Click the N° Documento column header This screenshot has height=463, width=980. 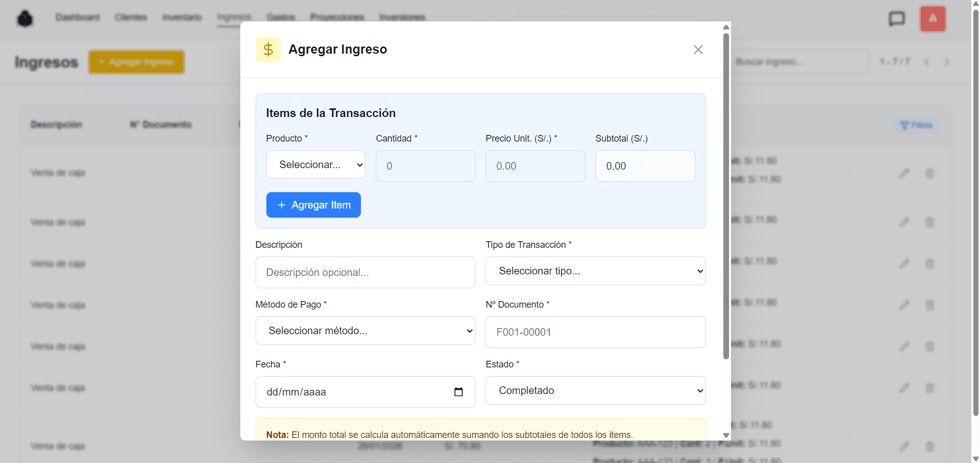(x=161, y=125)
